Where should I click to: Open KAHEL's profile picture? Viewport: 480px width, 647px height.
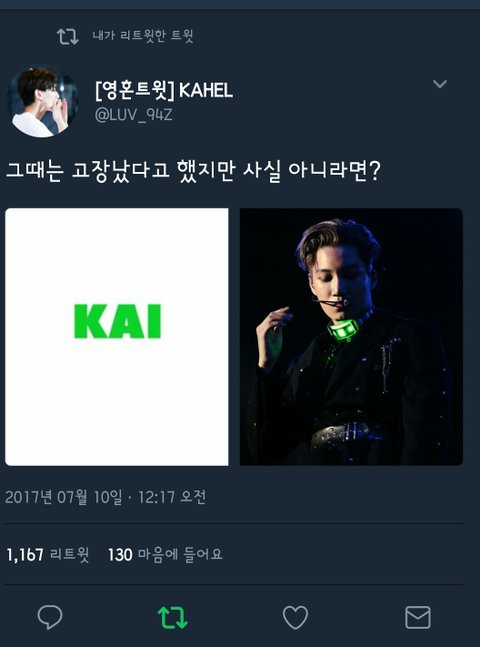click(43, 101)
